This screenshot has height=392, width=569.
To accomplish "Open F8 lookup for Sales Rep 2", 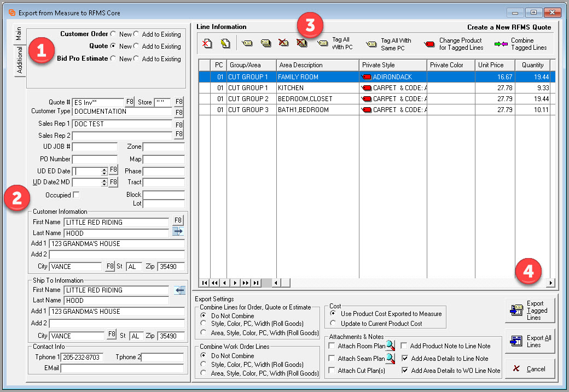I will coord(179,134).
